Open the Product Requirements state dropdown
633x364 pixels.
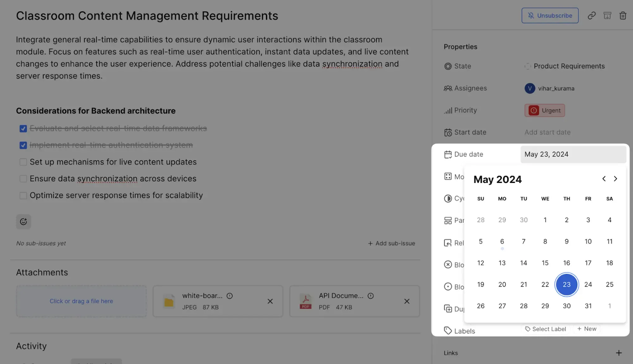coord(565,66)
